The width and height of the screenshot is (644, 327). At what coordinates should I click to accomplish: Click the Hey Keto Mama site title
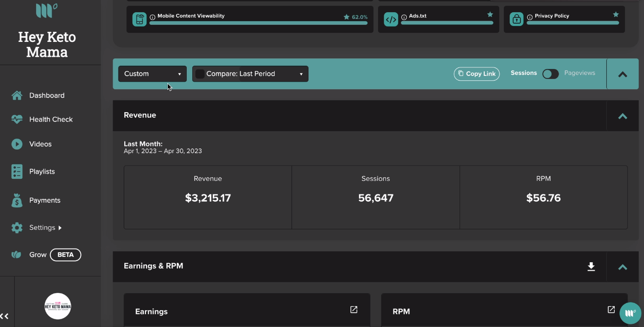(47, 45)
